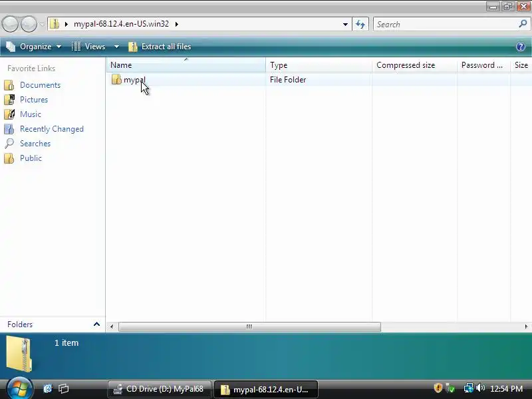Sort by the Name column header
The width and height of the screenshot is (532, 399).
[x=186, y=65]
